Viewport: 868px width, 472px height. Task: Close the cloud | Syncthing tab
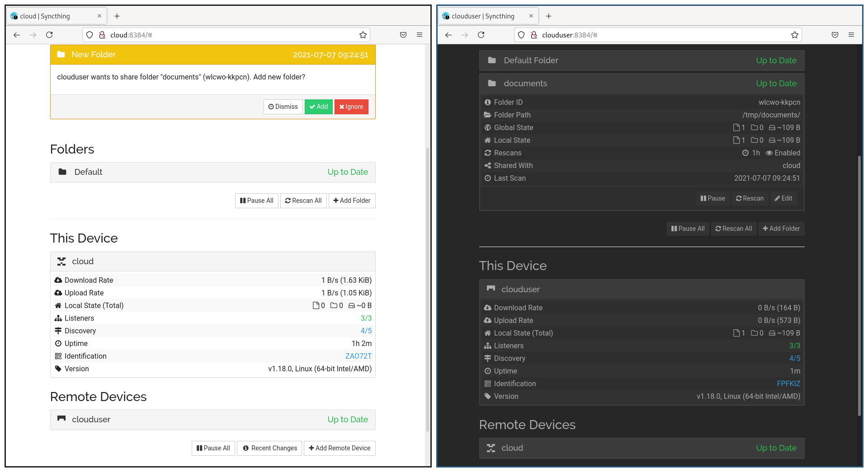99,16
